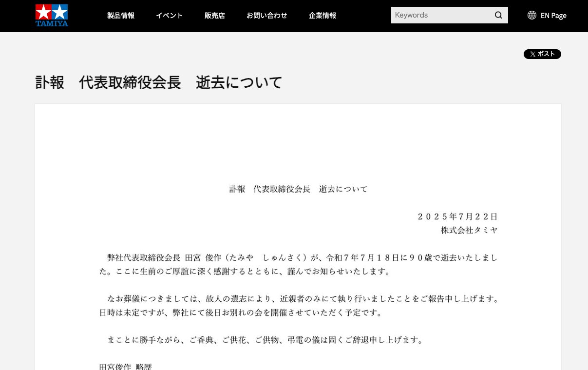Open the 企業情報 menu

tap(322, 16)
